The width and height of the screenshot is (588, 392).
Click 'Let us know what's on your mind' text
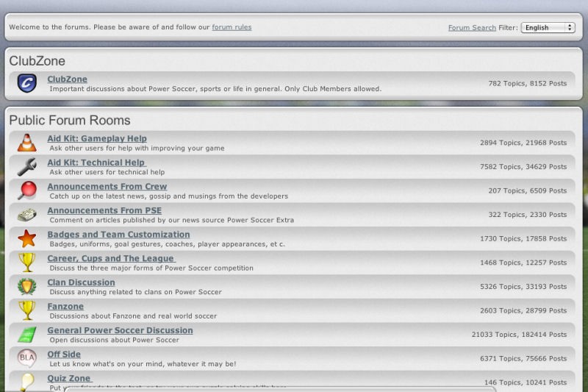coord(143,364)
